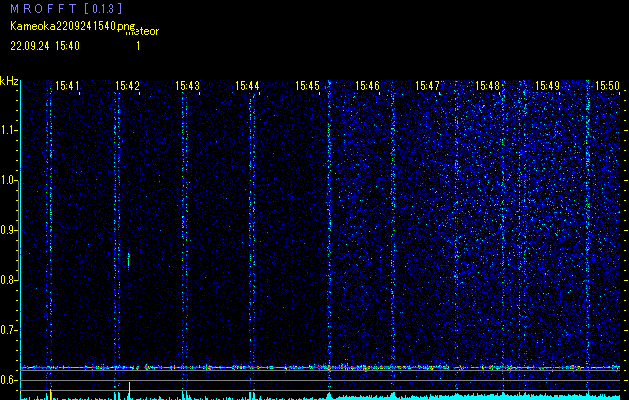Click the 1.0 kHz axis label
Screen dimensions: 629x400
[8, 180]
